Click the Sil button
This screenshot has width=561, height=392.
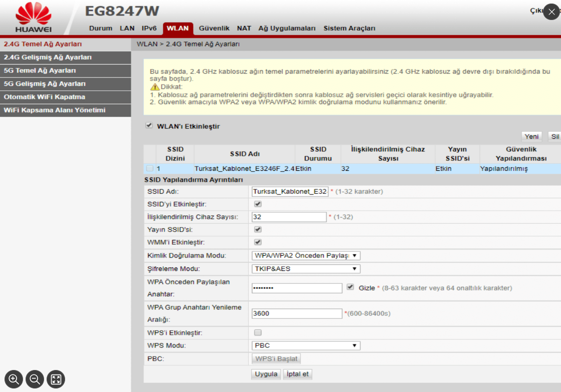pyautogui.click(x=554, y=136)
